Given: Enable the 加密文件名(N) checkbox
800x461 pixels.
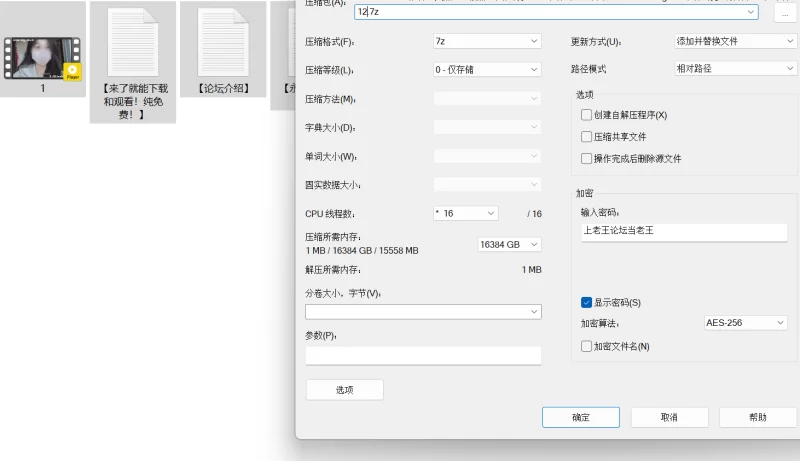Looking at the screenshot, I should point(586,346).
